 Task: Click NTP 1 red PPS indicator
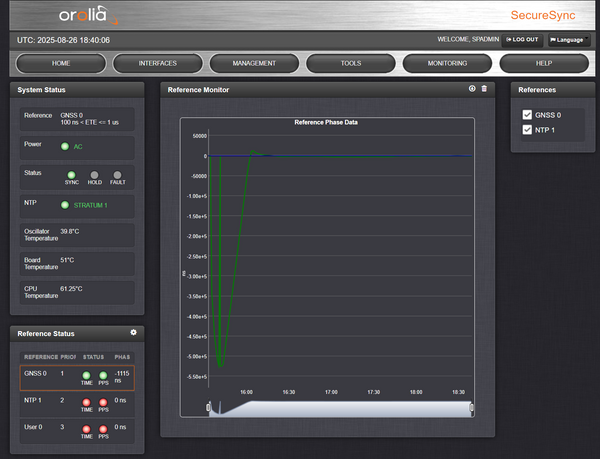pos(103,402)
